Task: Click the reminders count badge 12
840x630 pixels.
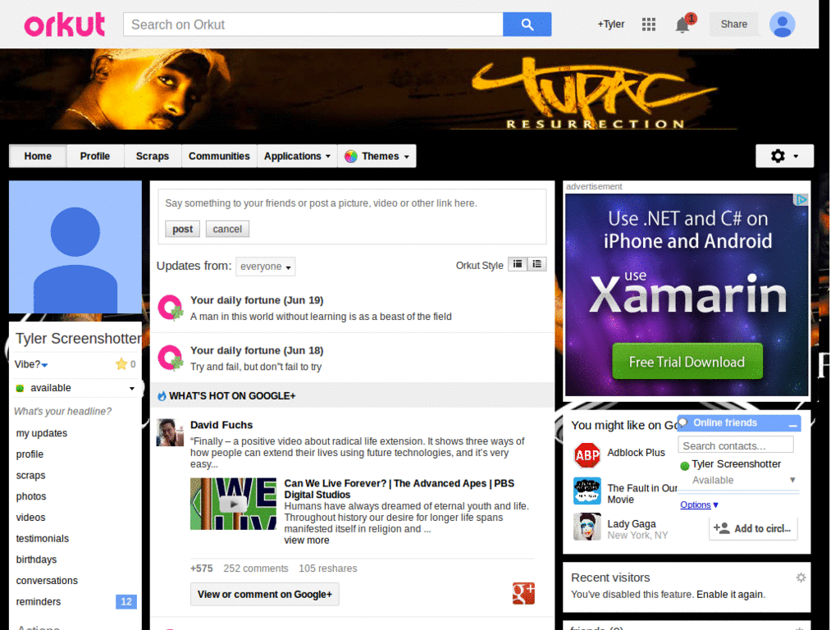Action: (x=126, y=601)
